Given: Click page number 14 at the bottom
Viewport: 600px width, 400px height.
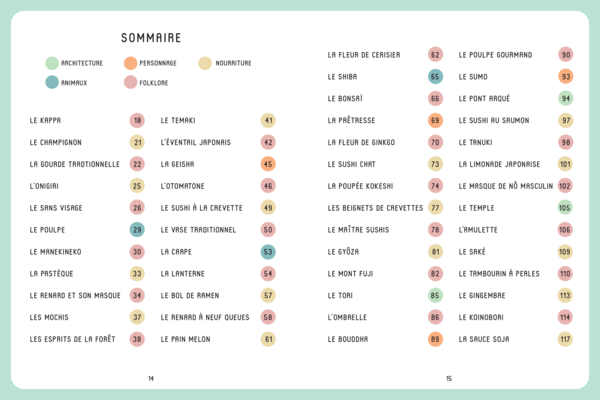Looking at the screenshot, I should pyautogui.click(x=151, y=378).
